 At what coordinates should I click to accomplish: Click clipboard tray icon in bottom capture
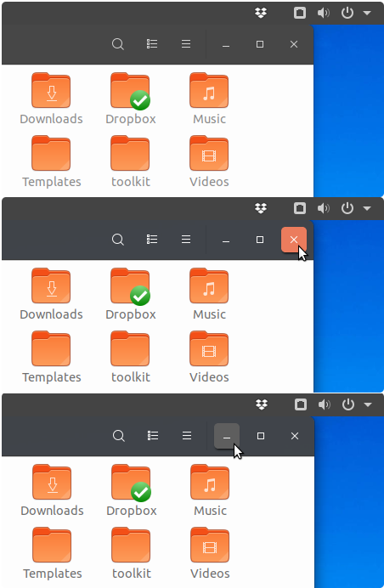301,404
